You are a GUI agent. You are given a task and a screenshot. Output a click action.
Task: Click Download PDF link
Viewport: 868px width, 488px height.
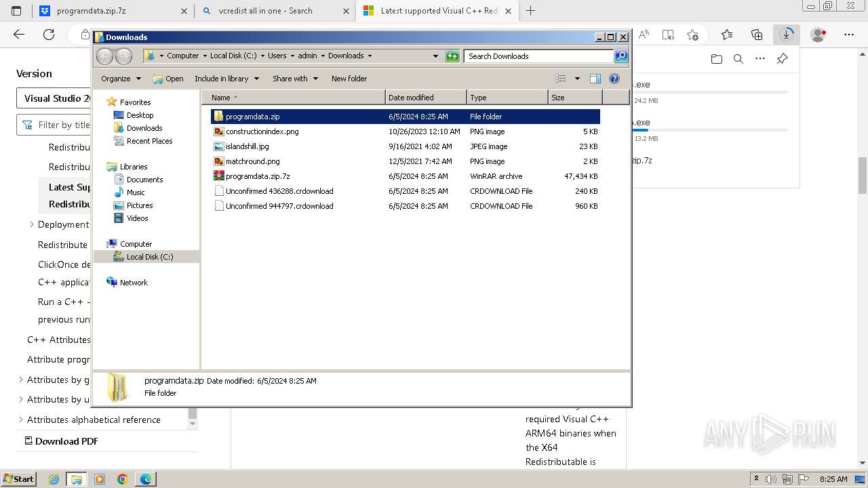click(61, 441)
